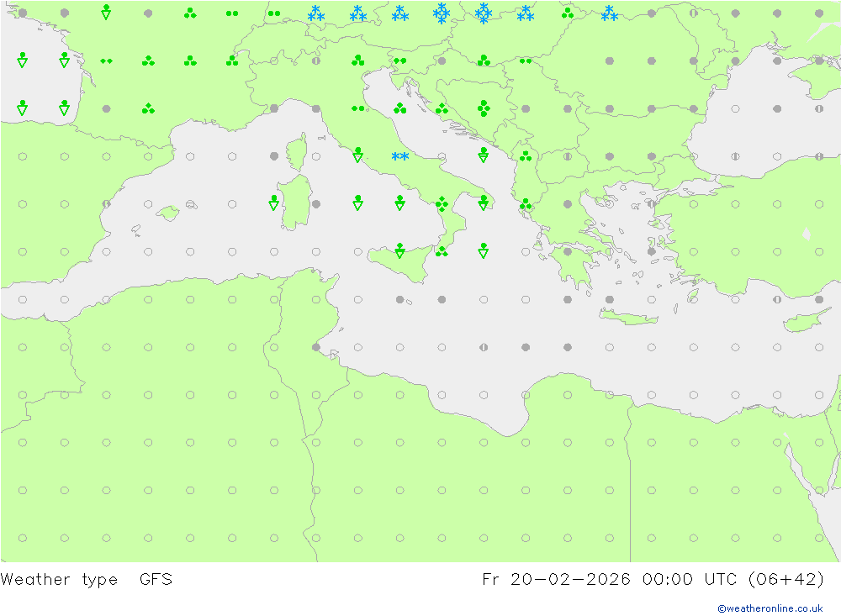This screenshot has width=841, height=616.
Task: Click the half-filled circle over North Macedonia
Action: tap(568, 156)
